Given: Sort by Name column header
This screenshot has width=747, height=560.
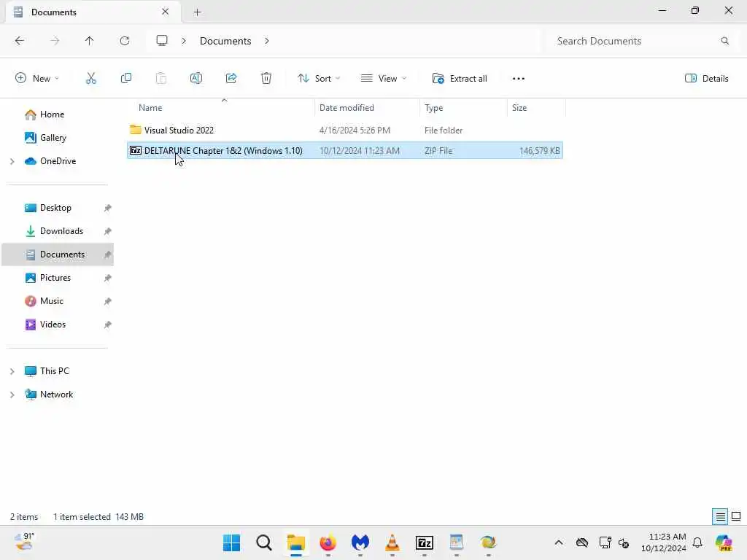Looking at the screenshot, I should pyautogui.click(x=220, y=108).
